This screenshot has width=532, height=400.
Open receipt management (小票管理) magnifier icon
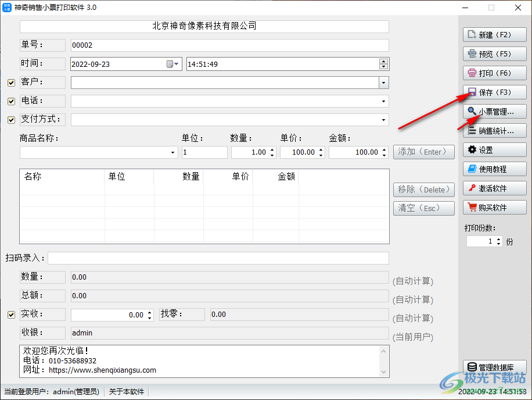[x=472, y=111]
